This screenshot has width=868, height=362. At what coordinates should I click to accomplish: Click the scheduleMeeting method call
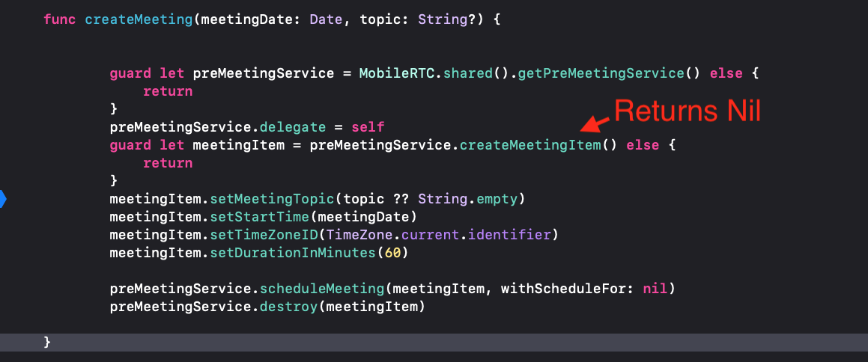click(x=322, y=289)
